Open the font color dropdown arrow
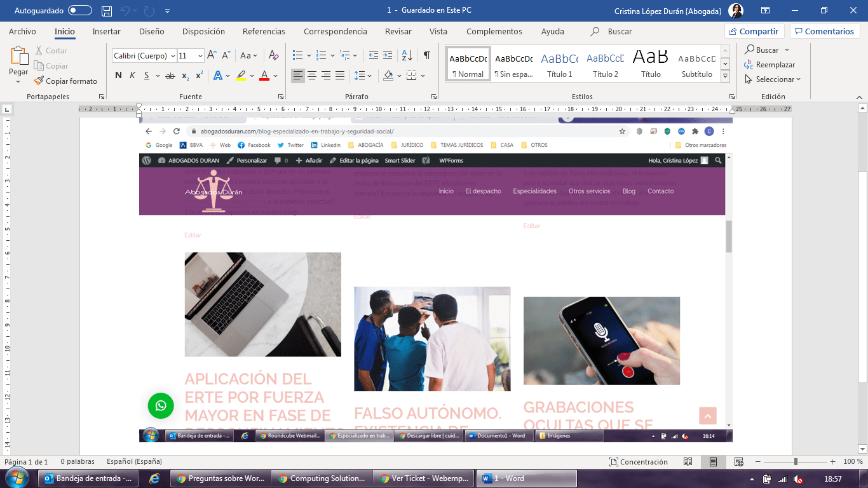The image size is (868, 488). coord(275,76)
